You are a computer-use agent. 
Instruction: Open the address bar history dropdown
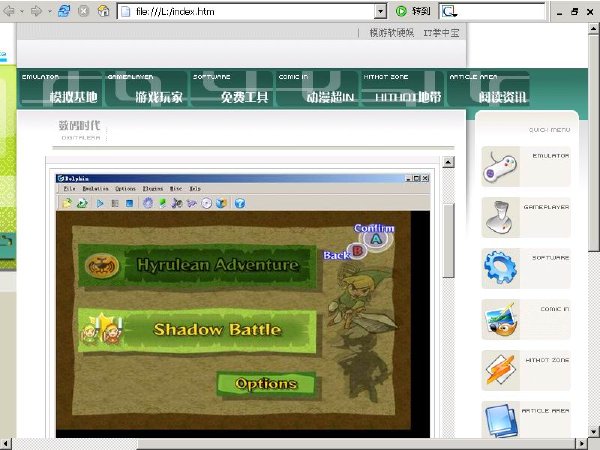point(380,11)
